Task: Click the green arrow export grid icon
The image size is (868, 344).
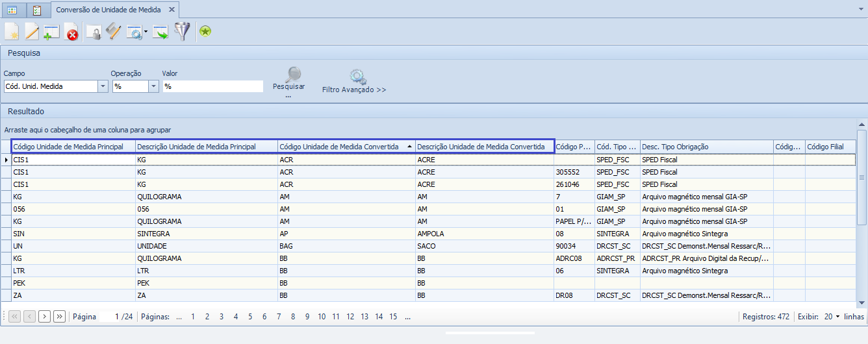Action: tap(160, 32)
